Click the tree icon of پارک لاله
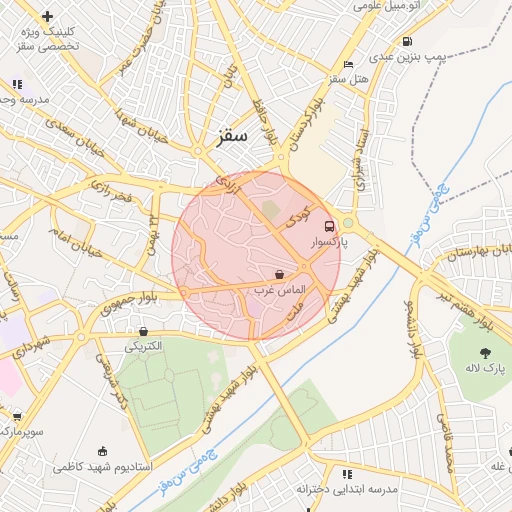The height and width of the screenshot is (512, 512). [485, 353]
